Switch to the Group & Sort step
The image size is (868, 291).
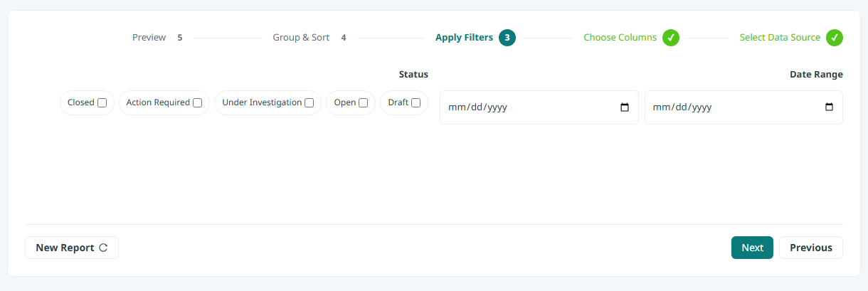301,38
